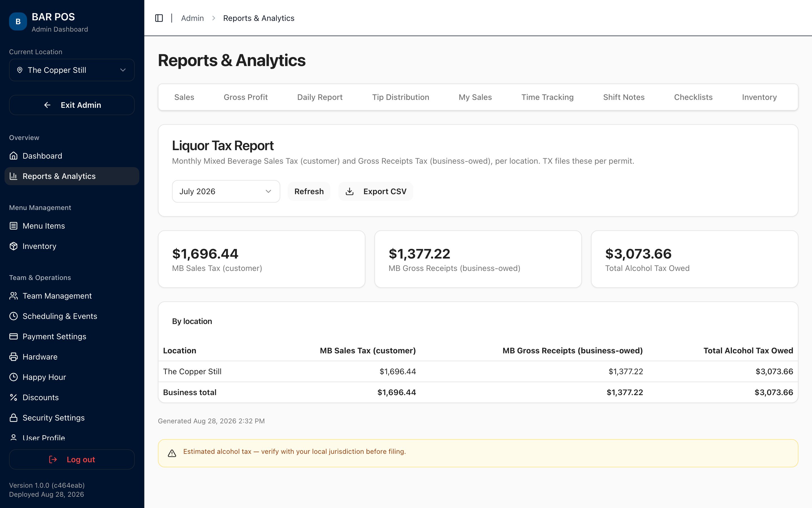Click 'Generated Aug 28, 2026 2:32 PM' text

click(x=211, y=421)
